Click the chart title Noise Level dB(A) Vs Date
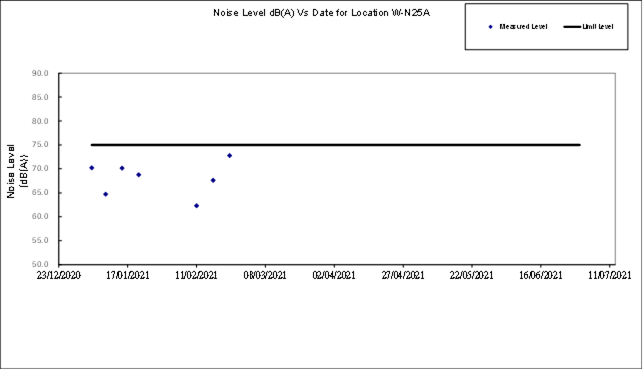Image resolution: width=643 pixels, height=370 pixels. pos(322,13)
